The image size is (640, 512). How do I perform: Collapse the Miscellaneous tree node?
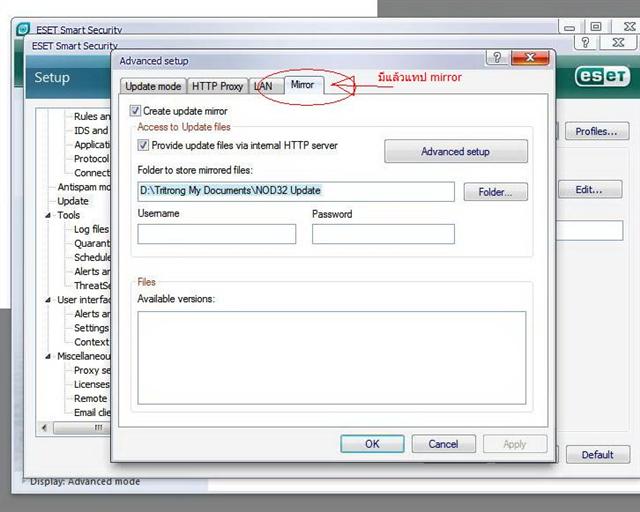tap(48, 356)
